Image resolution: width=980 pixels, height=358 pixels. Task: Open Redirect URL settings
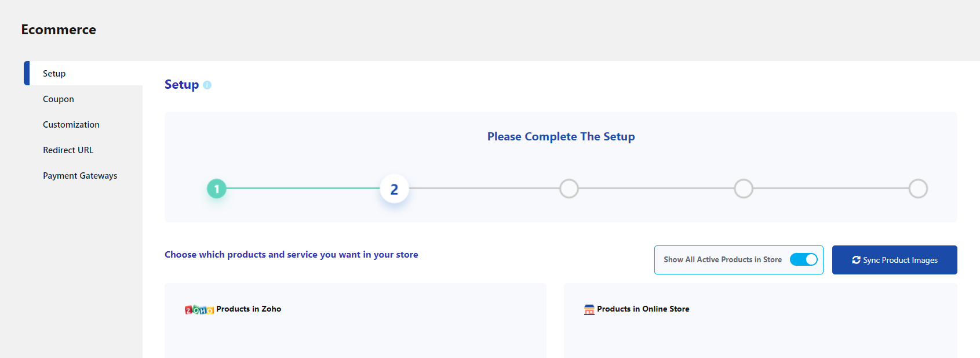(x=68, y=150)
